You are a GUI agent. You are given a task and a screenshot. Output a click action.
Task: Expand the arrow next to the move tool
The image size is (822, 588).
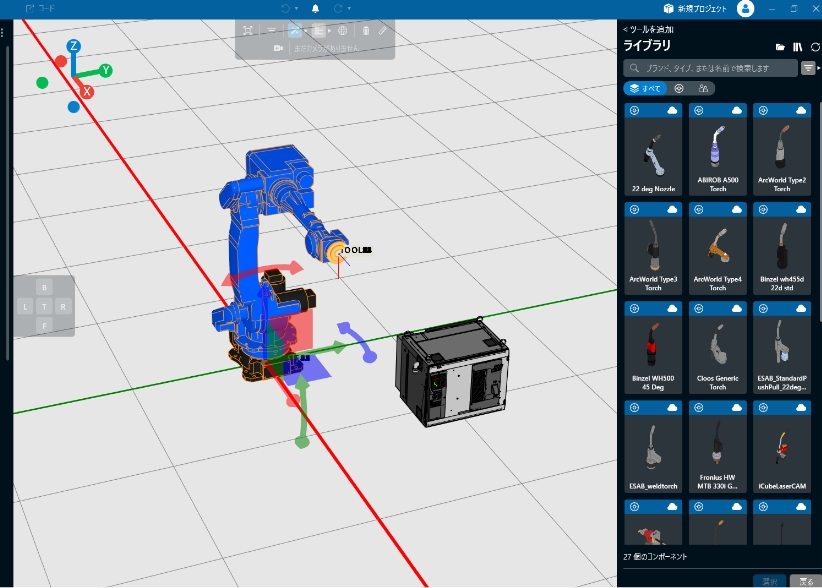[307, 30]
